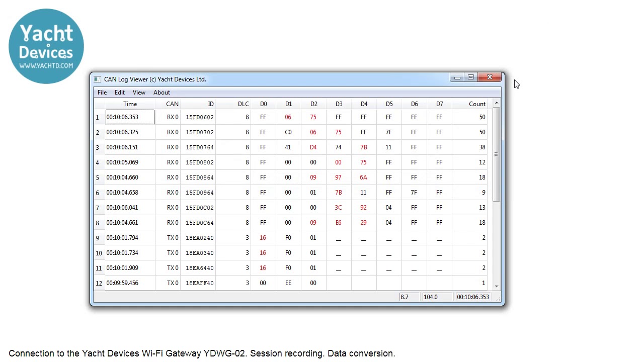Minimize the CAN Log Viewer window
Viewport: 644px width, 362px height.
[457, 77]
